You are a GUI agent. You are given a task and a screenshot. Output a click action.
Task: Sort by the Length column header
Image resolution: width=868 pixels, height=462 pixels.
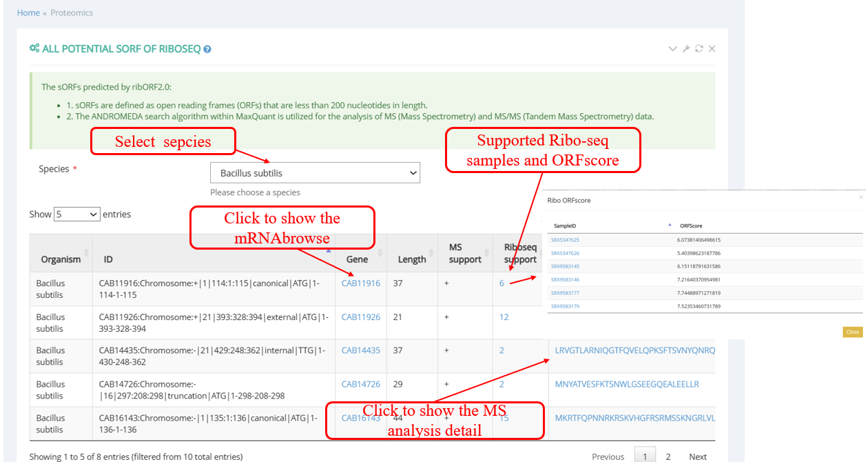pyautogui.click(x=412, y=259)
